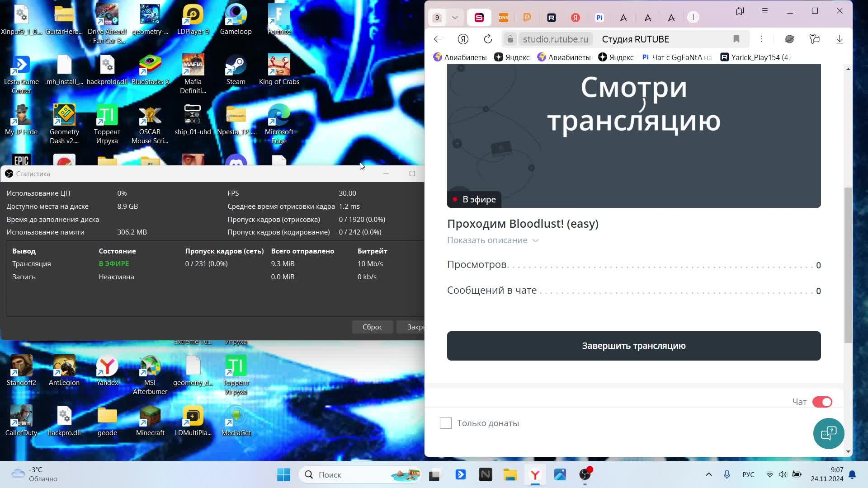Viewport: 868px width, 488px height.
Task: Expand hidden system tray icons
Action: pyautogui.click(x=708, y=474)
